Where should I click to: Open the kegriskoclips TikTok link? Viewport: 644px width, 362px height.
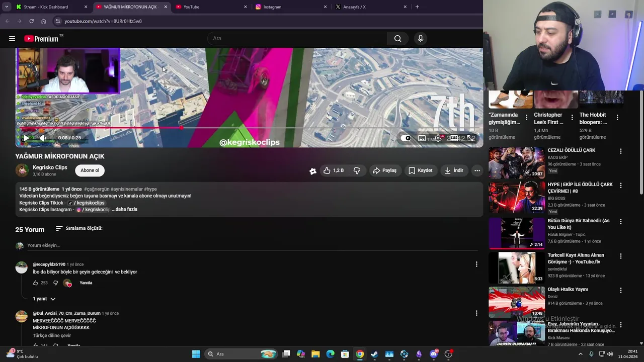(x=86, y=203)
